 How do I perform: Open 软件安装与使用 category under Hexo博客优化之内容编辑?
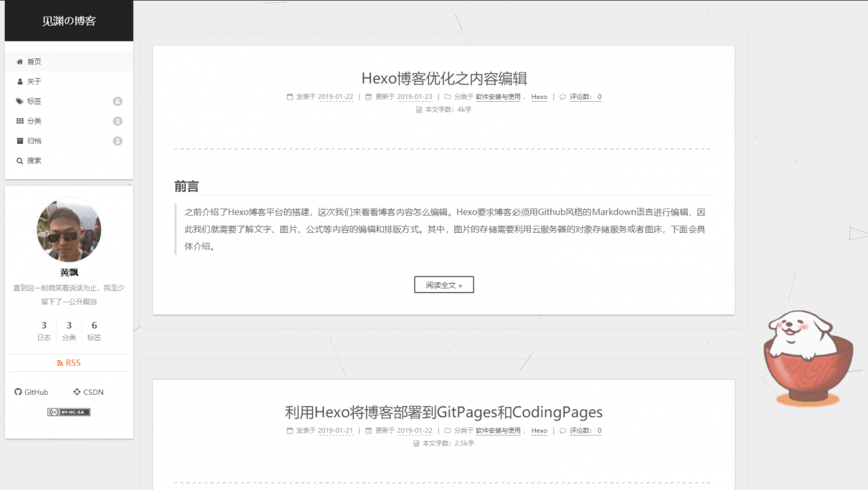(x=498, y=97)
